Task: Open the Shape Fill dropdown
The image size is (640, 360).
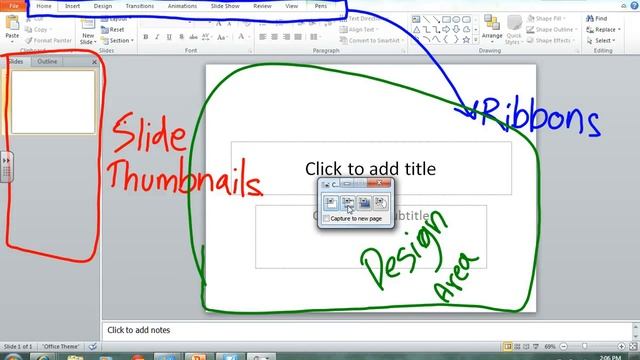Action: pos(546,18)
